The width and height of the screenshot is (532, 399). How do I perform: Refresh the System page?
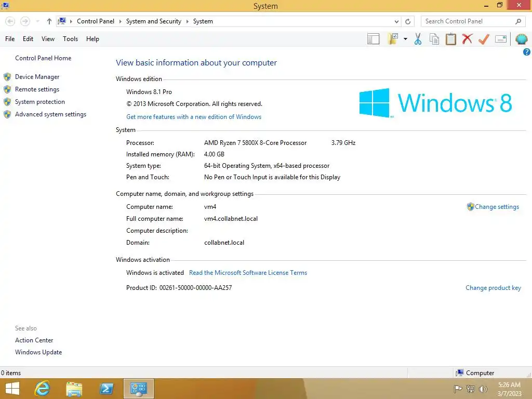pyautogui.click(x=408, y=21)
